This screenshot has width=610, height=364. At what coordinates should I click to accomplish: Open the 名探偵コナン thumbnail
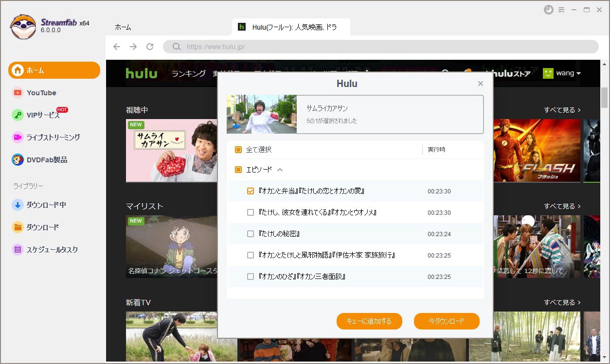171,246
